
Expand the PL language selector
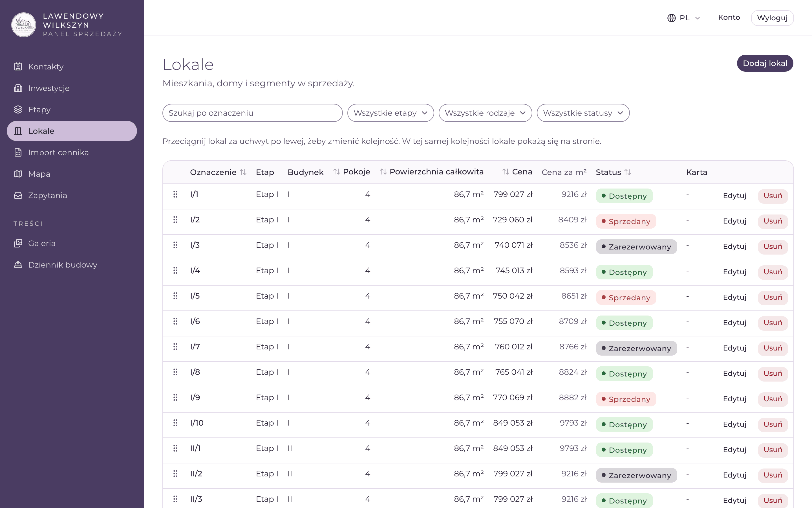[684, 18]
